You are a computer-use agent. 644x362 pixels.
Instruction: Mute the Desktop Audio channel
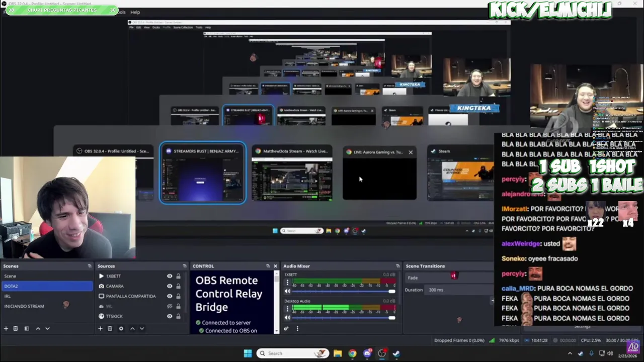(x=288, y=318)
